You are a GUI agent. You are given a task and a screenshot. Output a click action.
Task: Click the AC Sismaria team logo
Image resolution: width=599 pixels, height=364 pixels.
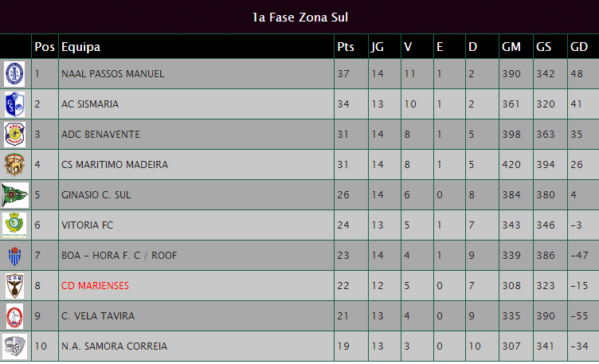15,104
